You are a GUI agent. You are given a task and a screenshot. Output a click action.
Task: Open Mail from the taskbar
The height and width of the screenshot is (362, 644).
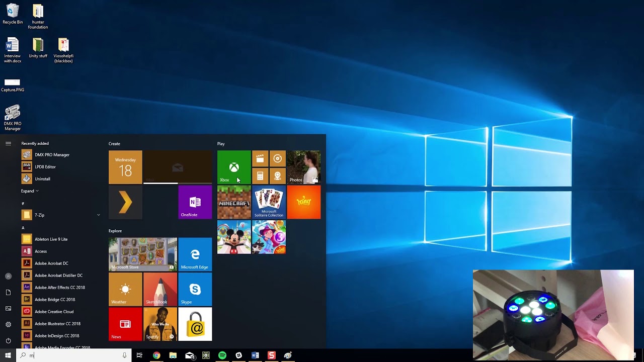(x=190, y=355)
